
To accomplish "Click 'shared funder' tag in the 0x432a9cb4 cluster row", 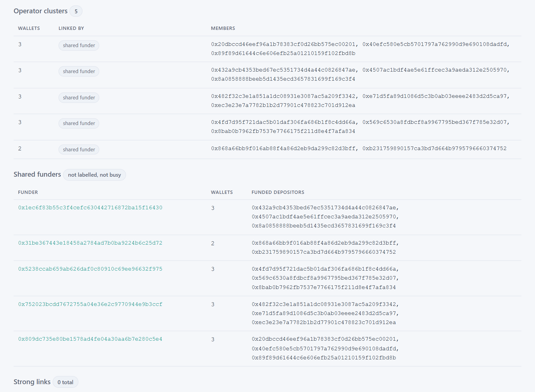I will click(x=79, y=71).
